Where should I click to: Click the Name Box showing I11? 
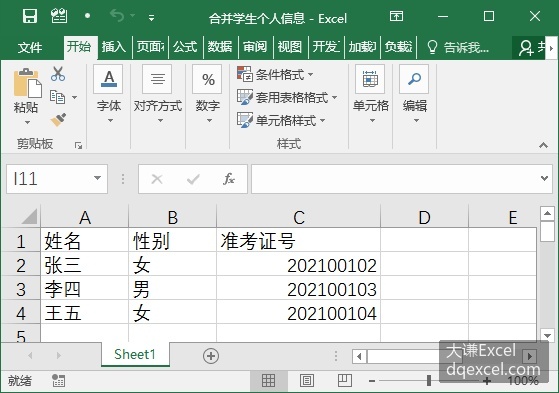coord(50,179)
